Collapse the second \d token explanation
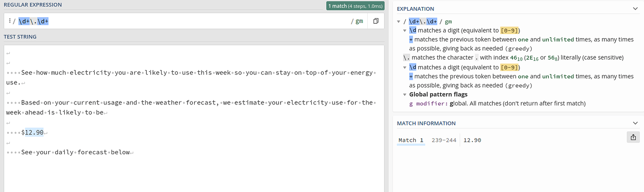Viewport: 644px width, 192px height. [x=405, y=67]
